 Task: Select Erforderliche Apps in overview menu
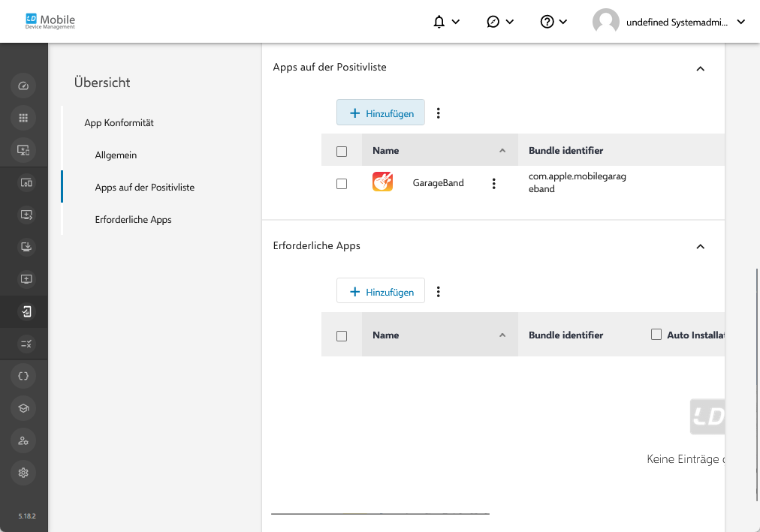pyautogui.click(x=133, y=220)
